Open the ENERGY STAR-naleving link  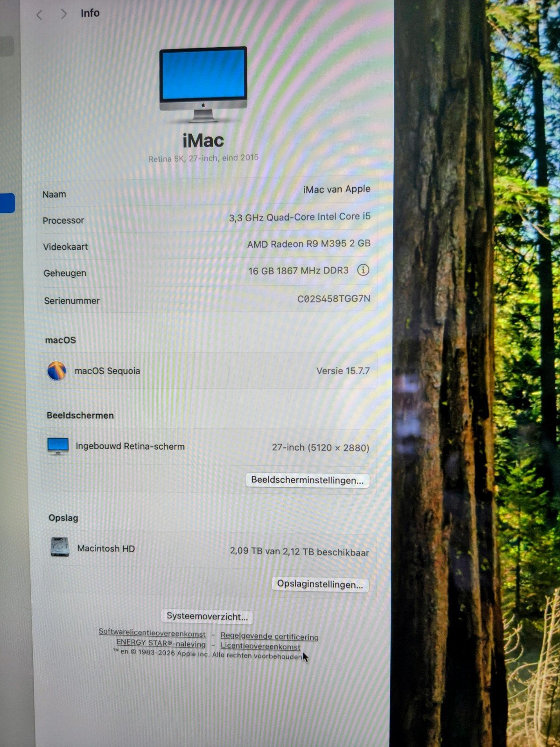161,643
